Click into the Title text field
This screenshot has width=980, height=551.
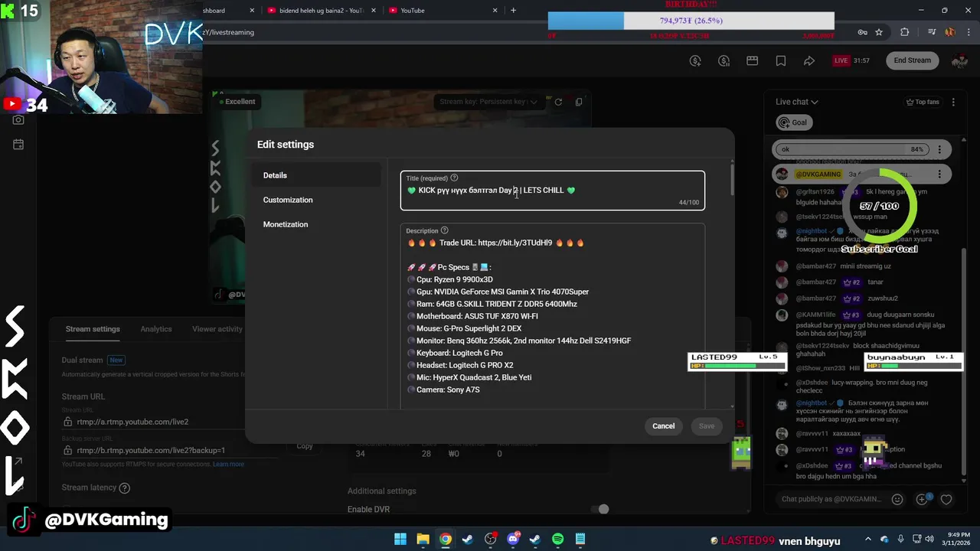click(552, 191)
